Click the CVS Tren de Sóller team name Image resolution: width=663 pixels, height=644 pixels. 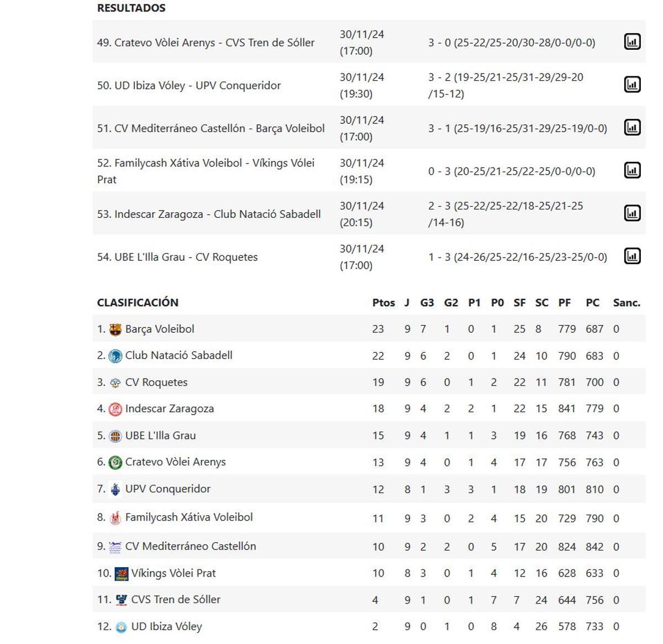pos(177,599)
